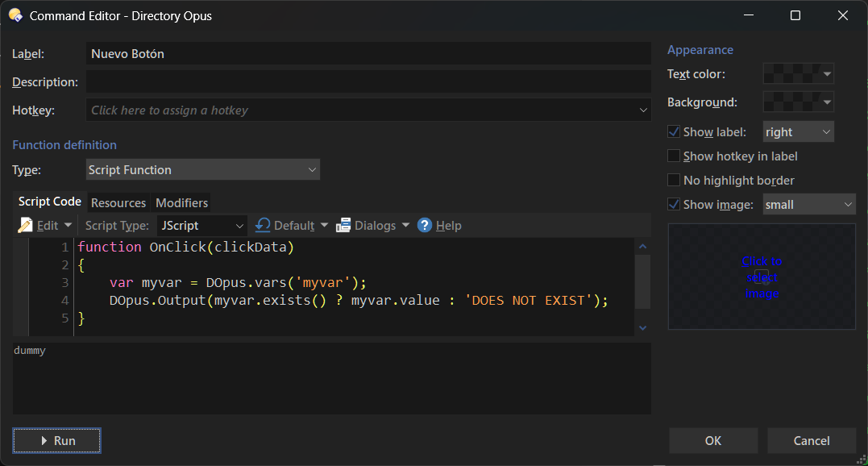Expand the Script Type JScript dropdown

(x=201, y=226)
